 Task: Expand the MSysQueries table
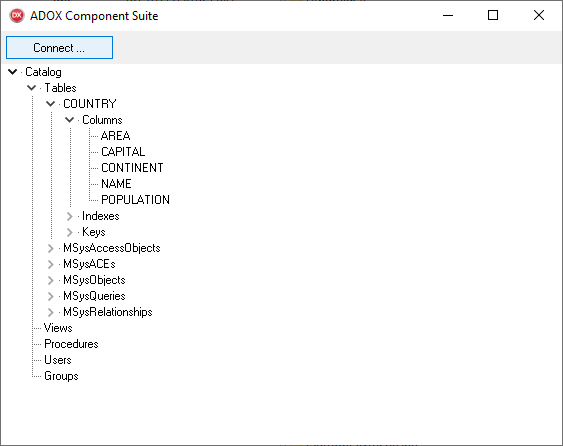pyautogui.click(x=51, y=296)
